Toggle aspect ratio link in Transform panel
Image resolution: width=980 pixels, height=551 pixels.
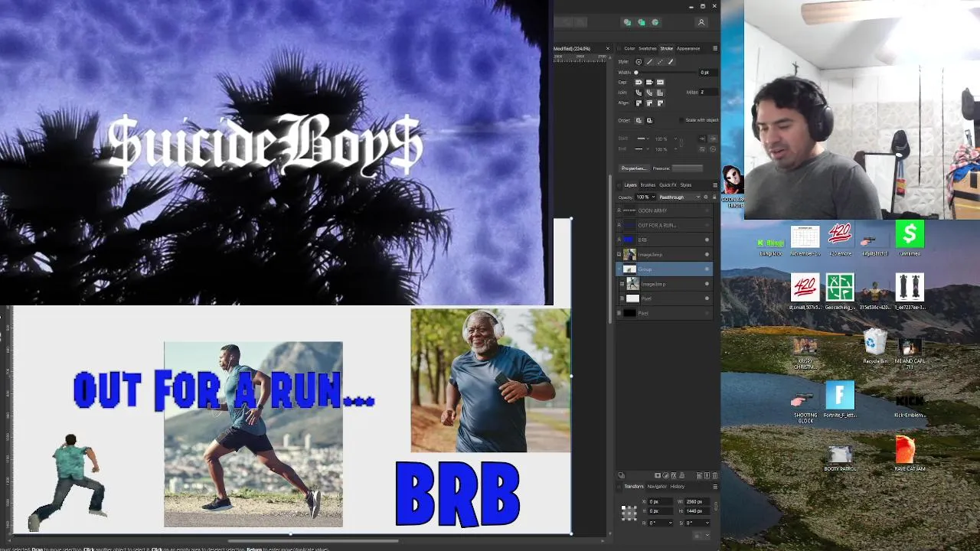716,507
